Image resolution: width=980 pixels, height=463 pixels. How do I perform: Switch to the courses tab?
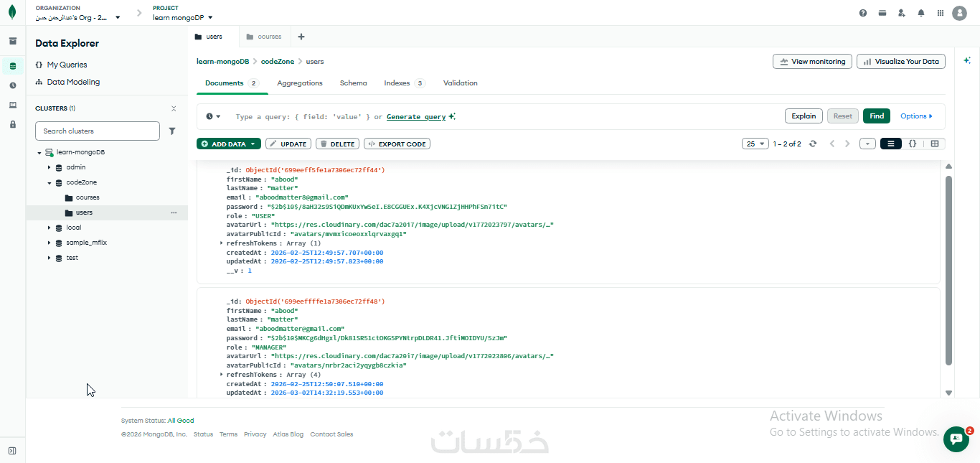(263, 37)
